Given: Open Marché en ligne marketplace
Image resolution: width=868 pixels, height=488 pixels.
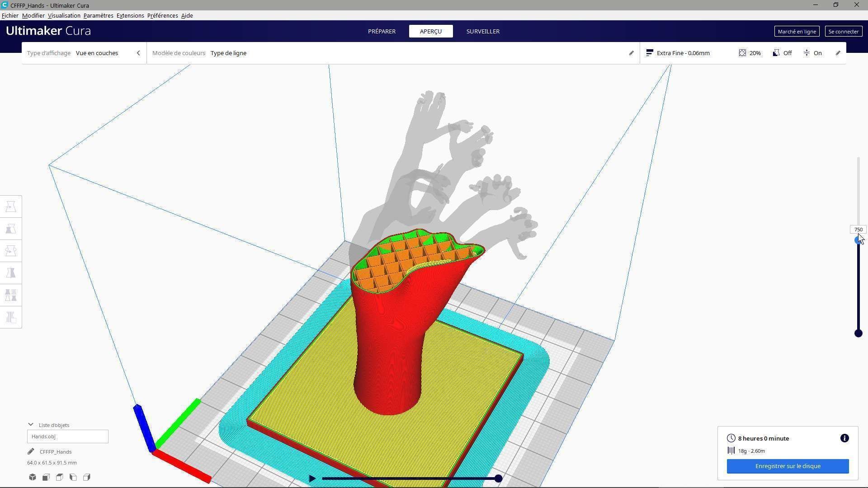Looking at the screenshot, I should [797, 31].
